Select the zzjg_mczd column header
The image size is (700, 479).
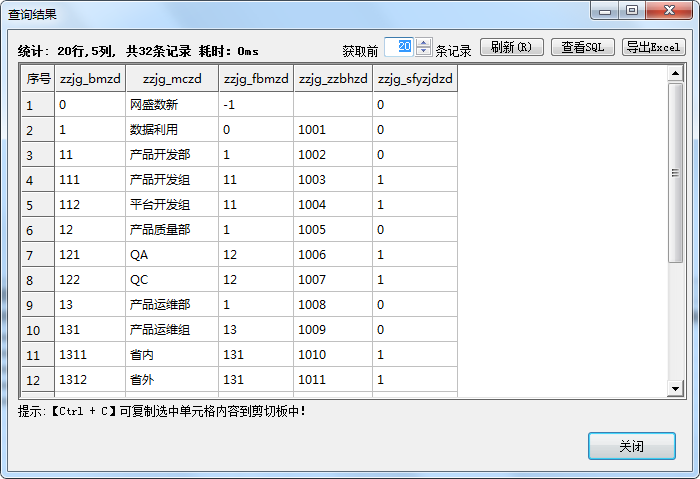[x=171, y=79]
